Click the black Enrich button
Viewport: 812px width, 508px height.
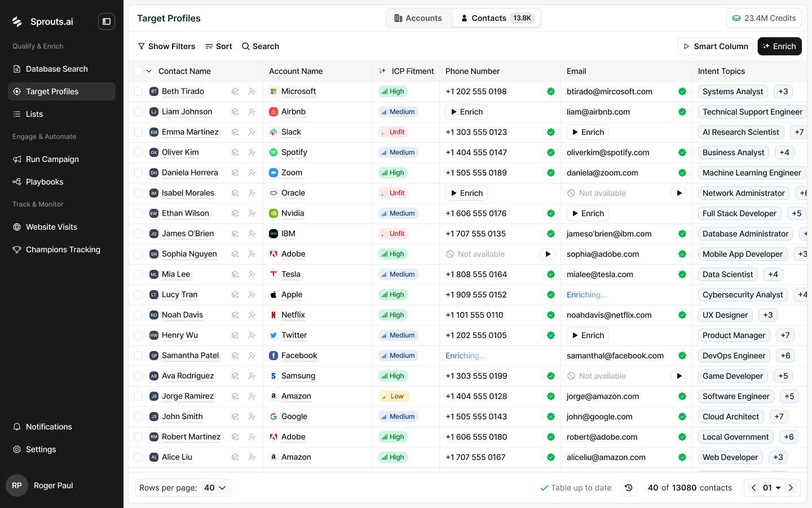click(x=779, y=46)
